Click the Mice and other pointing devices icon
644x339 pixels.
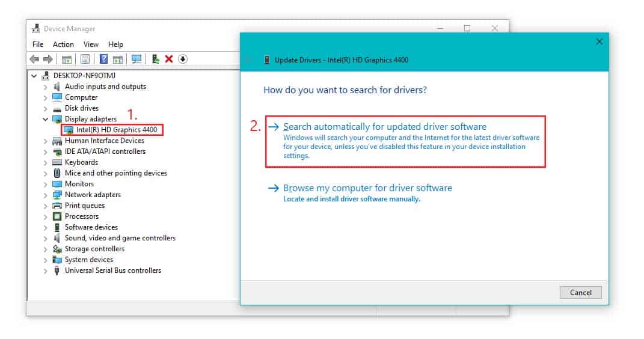[x=57, y=173]
